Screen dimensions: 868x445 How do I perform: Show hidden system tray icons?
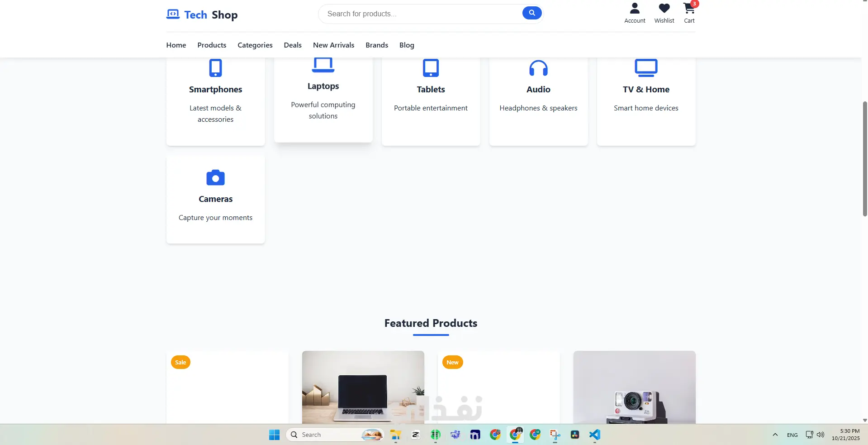pos(775,435)
